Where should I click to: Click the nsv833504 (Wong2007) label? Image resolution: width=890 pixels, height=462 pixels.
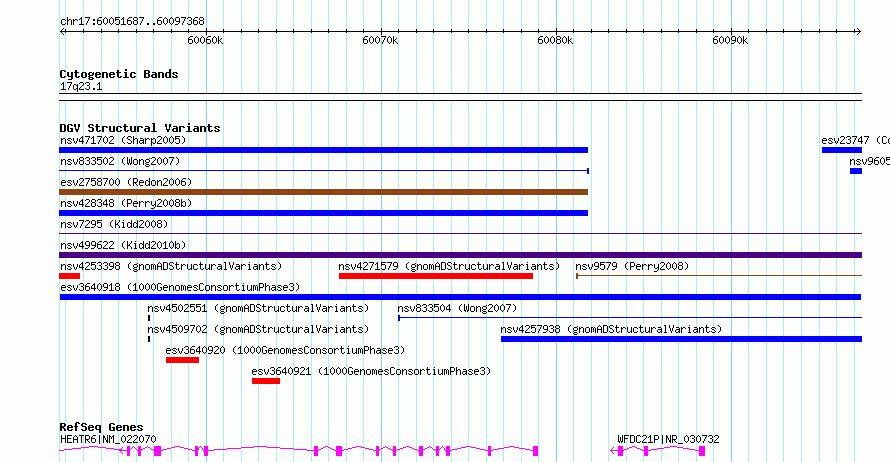[457, 308]
